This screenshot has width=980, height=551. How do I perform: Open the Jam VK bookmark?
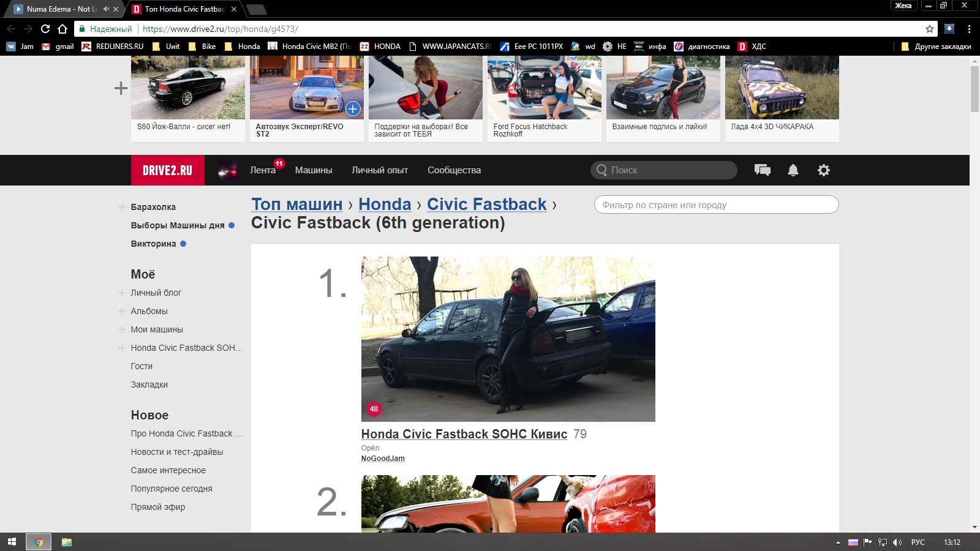pyautogui.click(x=20, y=47)
